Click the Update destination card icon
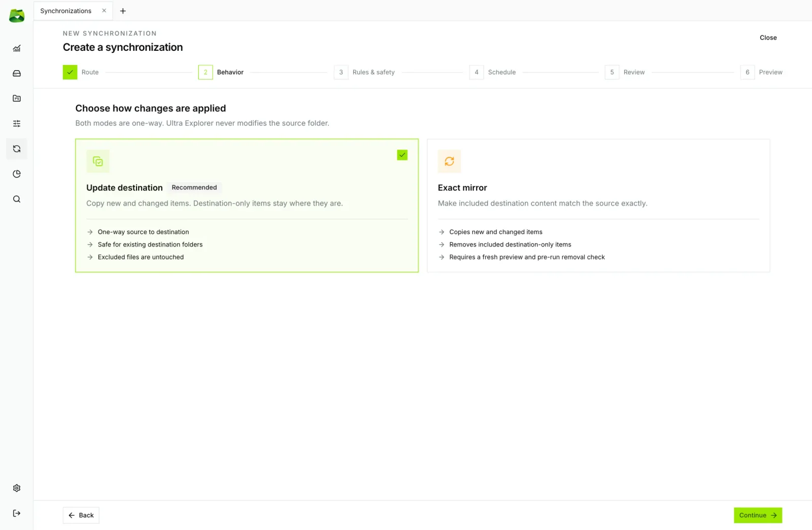 98,161
